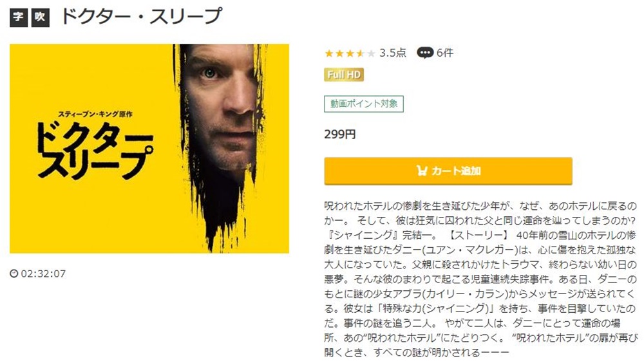
Task: Add the movie to cart with カート追加
Action: click(448, 171)
